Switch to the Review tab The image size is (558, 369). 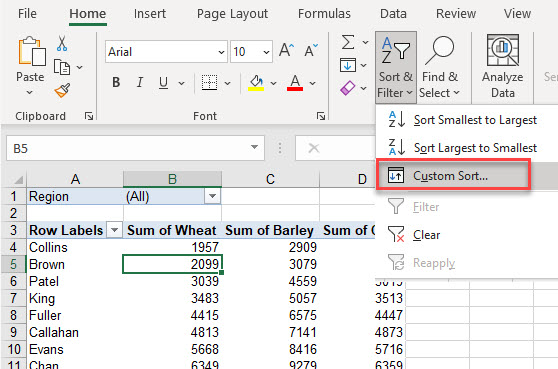pyautogui.click(x=456, y=14)
